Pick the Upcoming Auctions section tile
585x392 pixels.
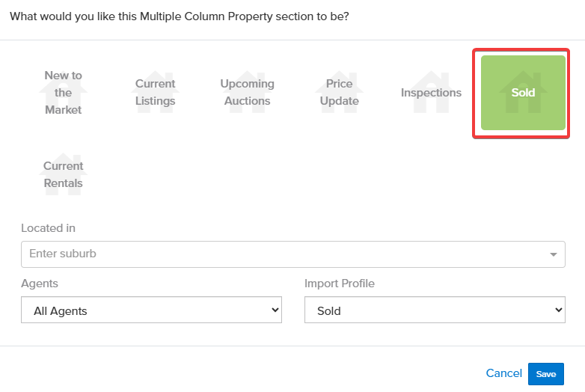pos(248,93)
